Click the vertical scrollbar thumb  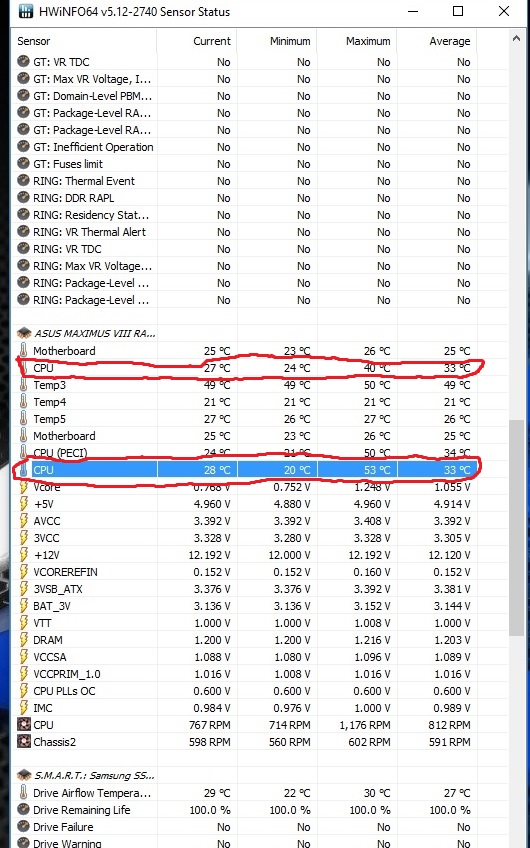pyautogui.click(x=516, y=527)
